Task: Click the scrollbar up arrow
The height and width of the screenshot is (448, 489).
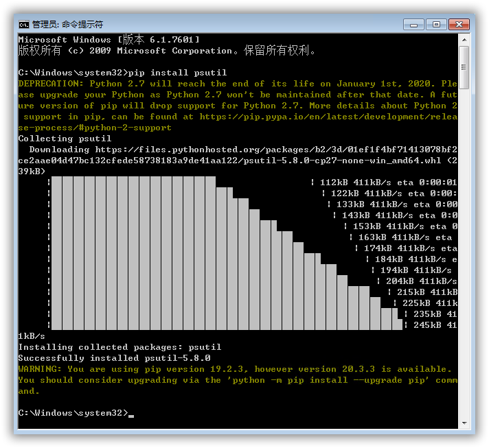Action: 464,40
